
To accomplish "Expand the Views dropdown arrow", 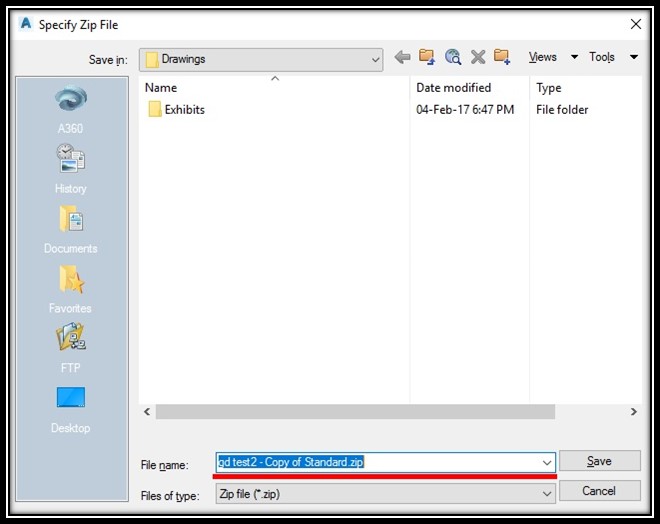I will point(574,57).
